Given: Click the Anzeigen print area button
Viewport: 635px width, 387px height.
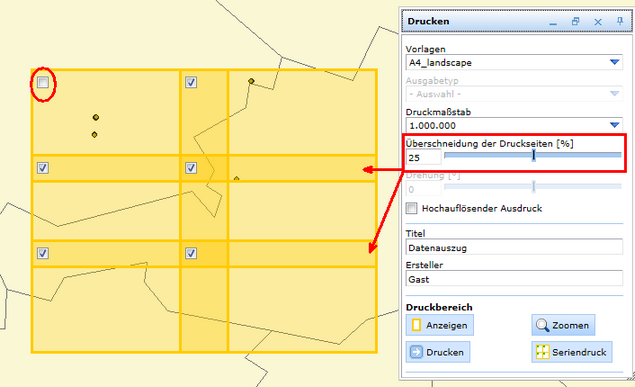Looking at the screenshot, I should point(440,325).
